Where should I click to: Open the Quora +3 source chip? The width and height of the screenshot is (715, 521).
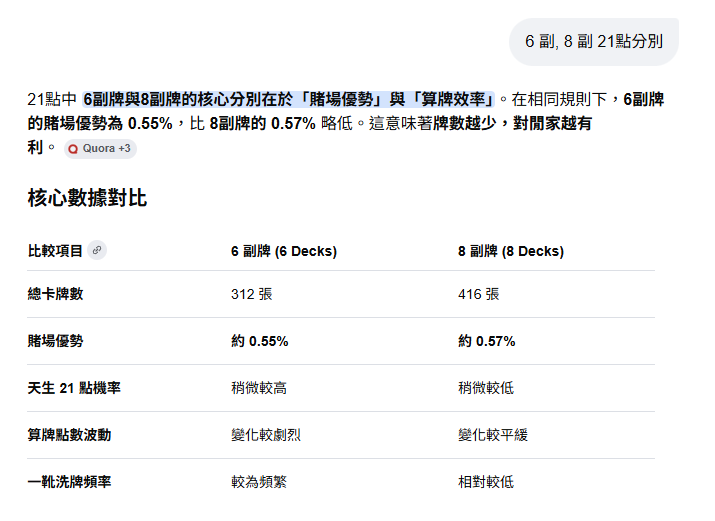tap(100, 149)
